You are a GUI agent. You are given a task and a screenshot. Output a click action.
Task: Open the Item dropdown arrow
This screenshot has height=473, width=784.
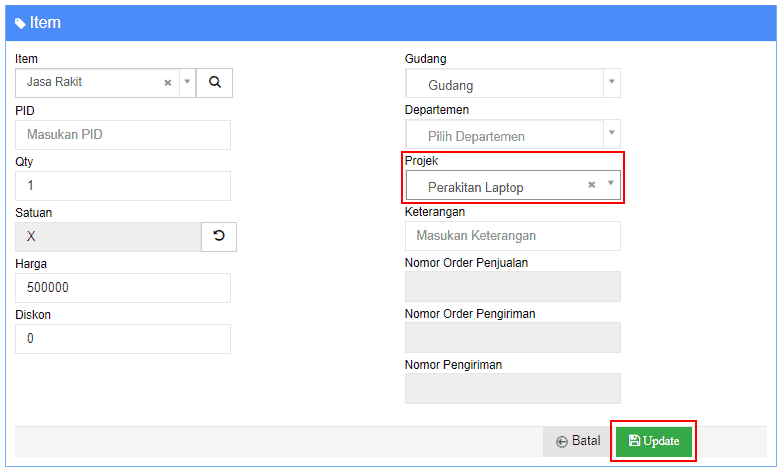187,82
